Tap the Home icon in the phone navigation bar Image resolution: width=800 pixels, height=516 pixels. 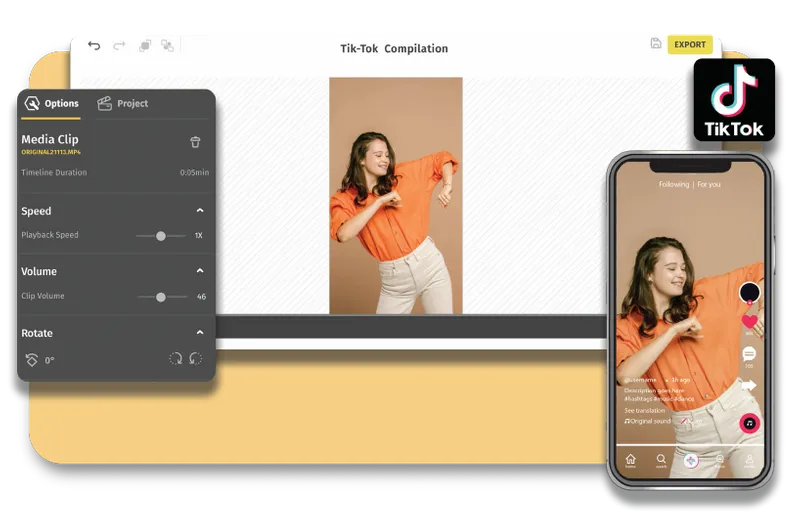[630, 459]
